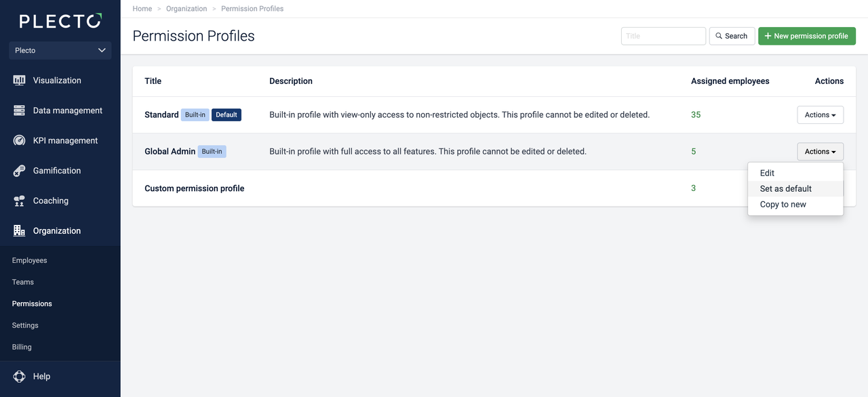
Task: Go to Organization breadcrumb link
Action: [186, 9]
